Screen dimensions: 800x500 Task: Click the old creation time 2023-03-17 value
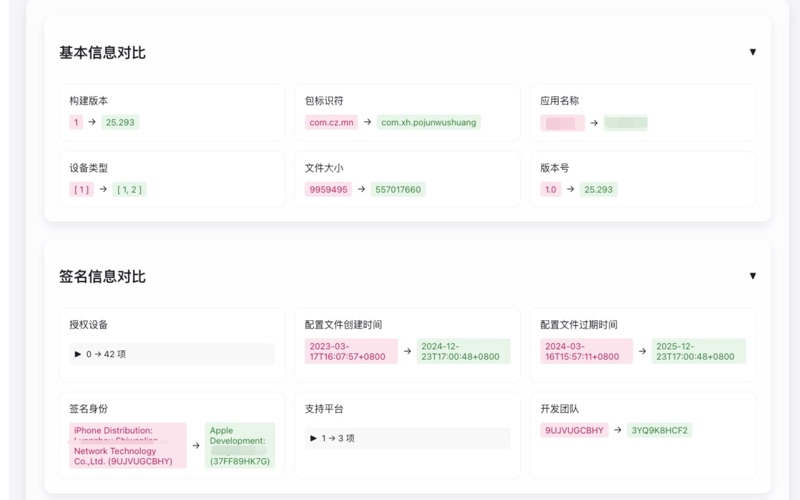click(351, 351)
